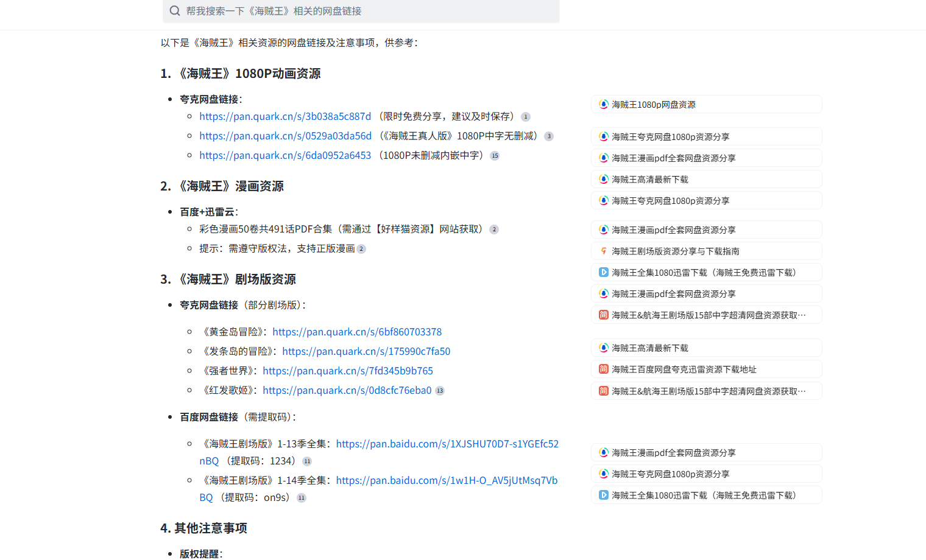
Task: Click the blue play icon on 海贼王全集1080迅雷下载 card
Action: tap(603, 272)
